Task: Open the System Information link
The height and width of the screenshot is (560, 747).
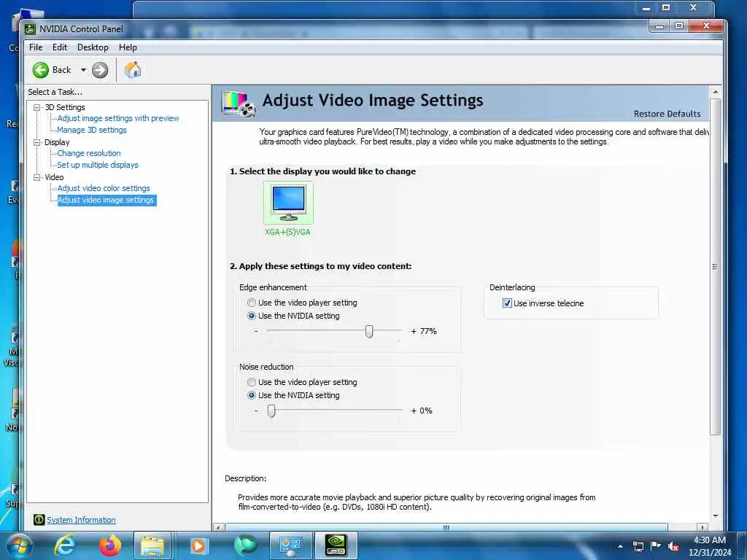Action: (x=81, y=520)
